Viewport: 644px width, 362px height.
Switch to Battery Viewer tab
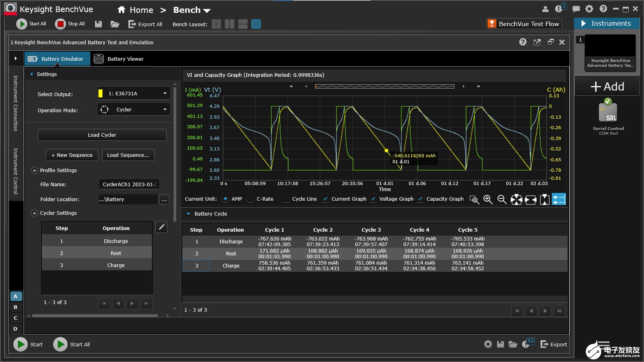119,59
